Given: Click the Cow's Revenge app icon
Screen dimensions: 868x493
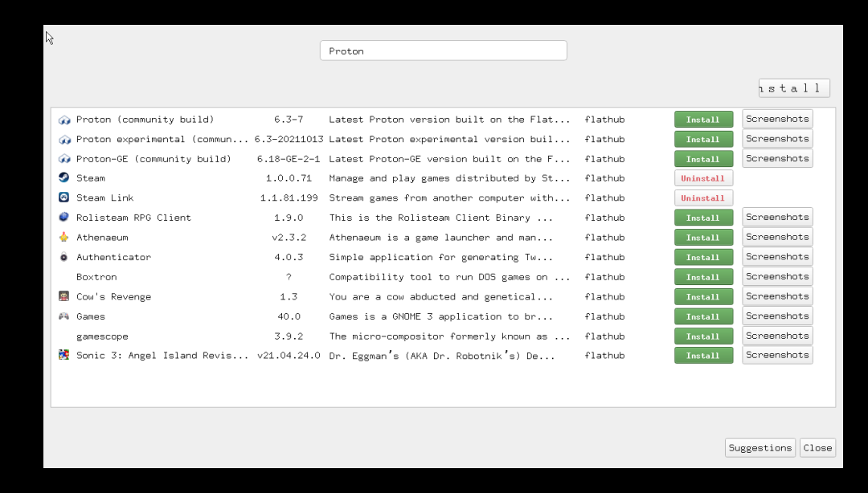Looking at the screenshot, I should (x=64, y=296).
